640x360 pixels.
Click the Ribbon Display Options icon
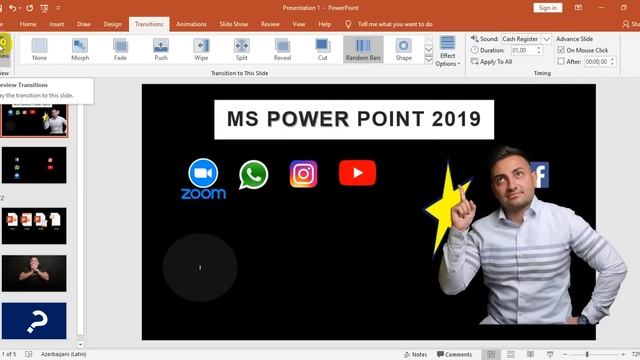coord(578,8)
